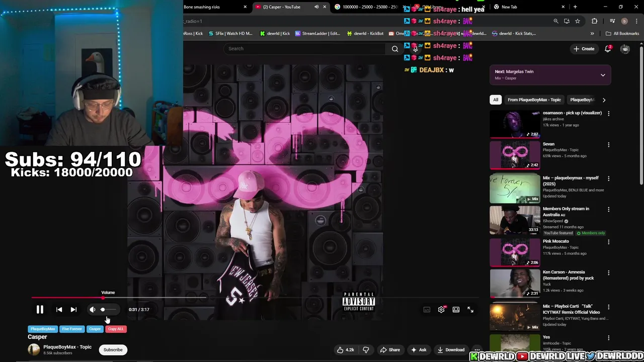Screen dimensions: 644x362
Task: Click the Casper tag button
Action: [95, 329]
